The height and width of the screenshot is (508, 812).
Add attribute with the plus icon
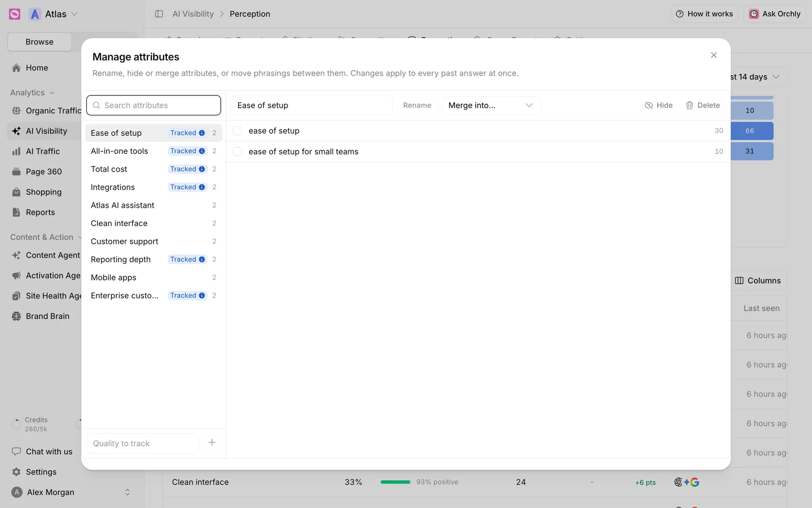[212, 442]
